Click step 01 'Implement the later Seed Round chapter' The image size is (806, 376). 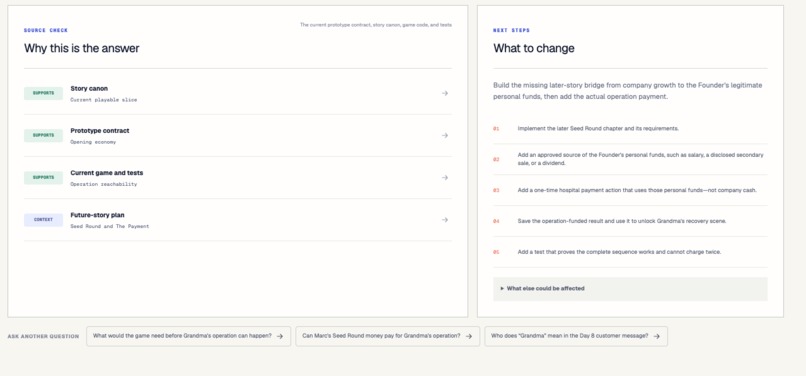(x=598, y=129)
